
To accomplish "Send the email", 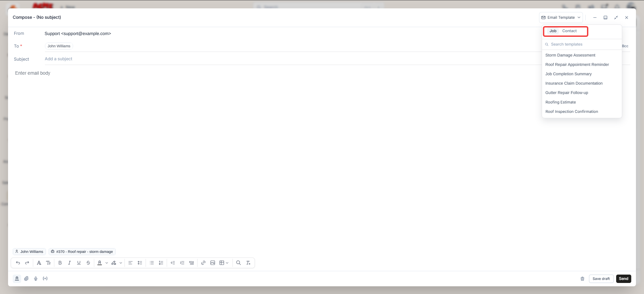I will 624,279.
